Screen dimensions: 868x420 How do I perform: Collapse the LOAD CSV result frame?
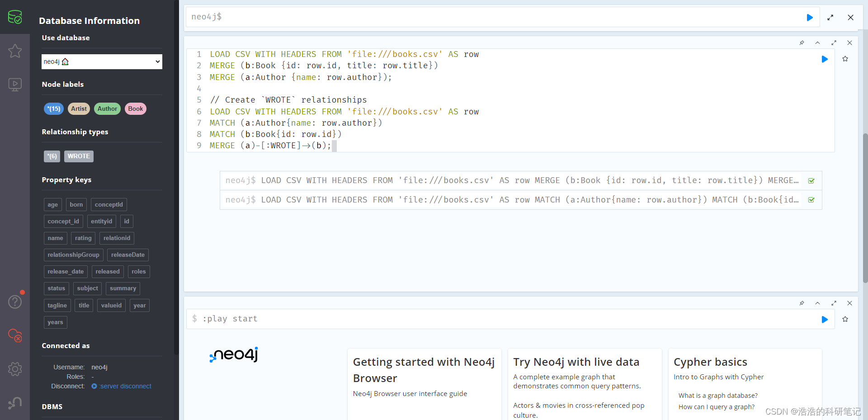pyautogui.click(x=817, y=42)
